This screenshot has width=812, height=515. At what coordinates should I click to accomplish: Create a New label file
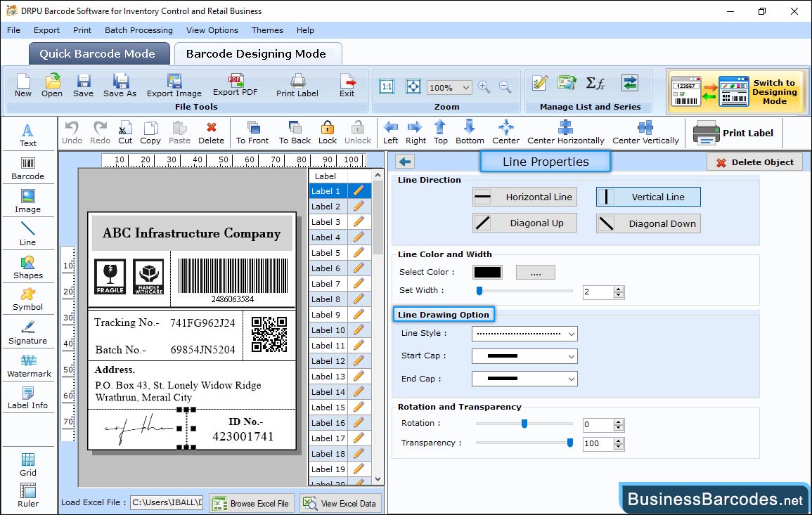click(22, 86)
